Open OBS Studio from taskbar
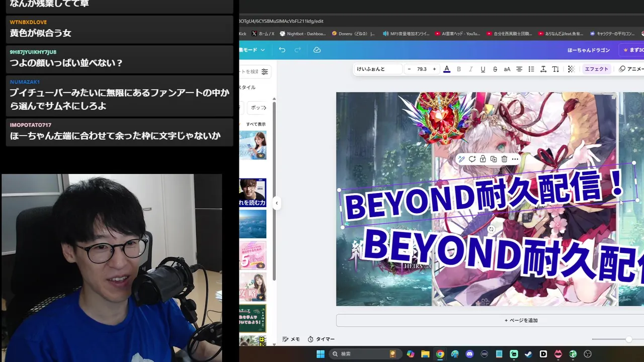Image resolution: width=644 pixels, height=362 pixels. tap(588, 354)
